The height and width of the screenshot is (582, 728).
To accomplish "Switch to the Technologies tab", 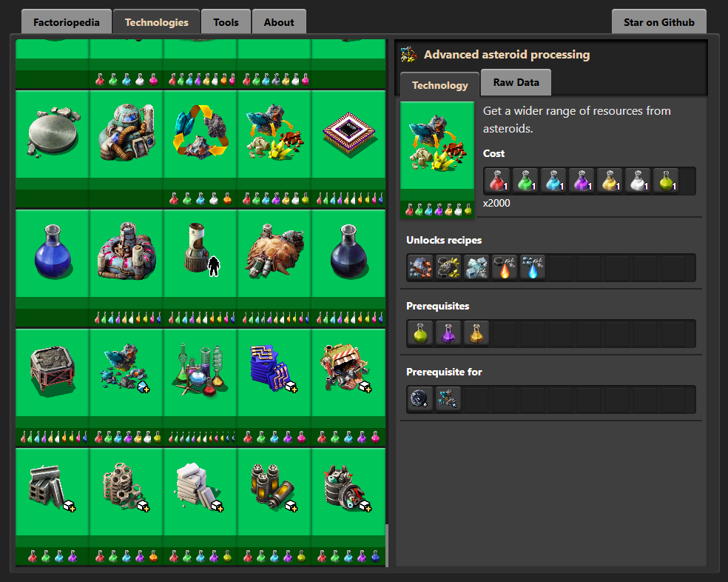I will (156, 22).
